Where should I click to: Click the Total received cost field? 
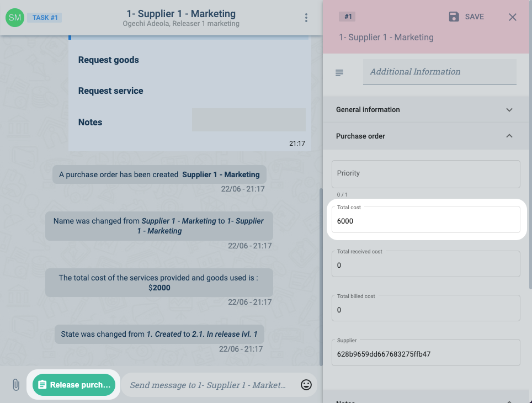click(426, 264)
